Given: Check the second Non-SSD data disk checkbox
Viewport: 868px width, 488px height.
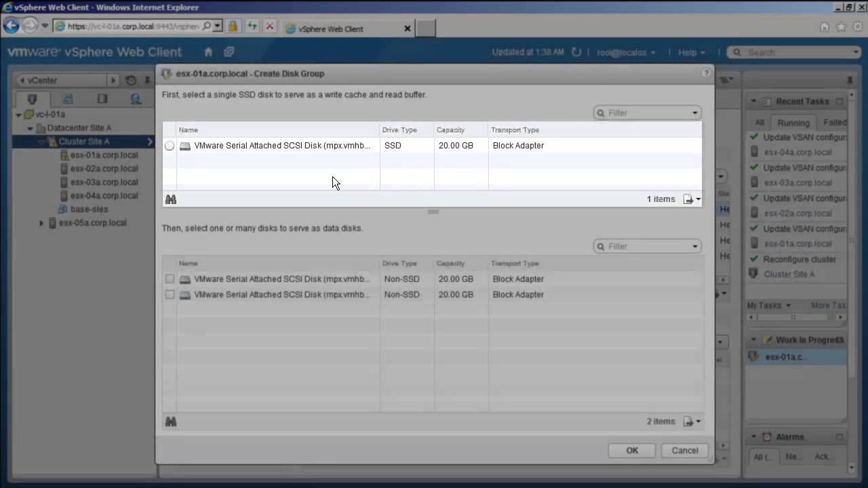Looking at the screenshot, I should click(x=170, y=295).
